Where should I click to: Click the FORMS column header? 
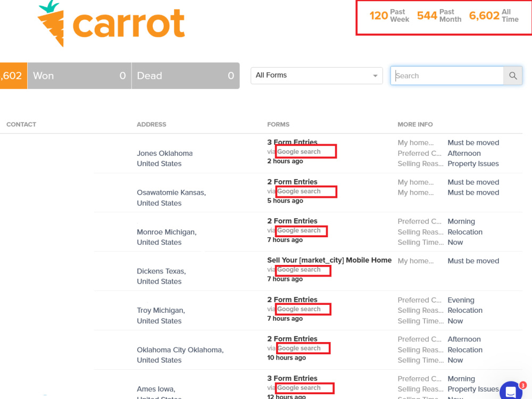click(278, 124)
